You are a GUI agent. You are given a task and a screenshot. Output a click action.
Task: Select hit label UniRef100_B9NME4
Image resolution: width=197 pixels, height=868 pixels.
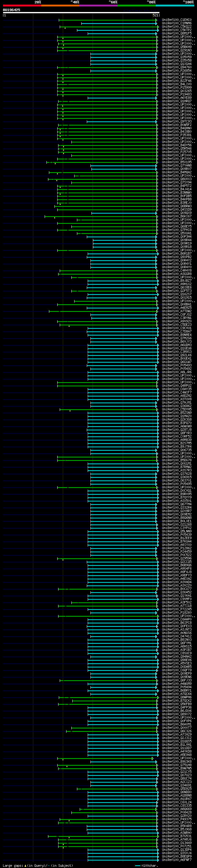point(177,335)
